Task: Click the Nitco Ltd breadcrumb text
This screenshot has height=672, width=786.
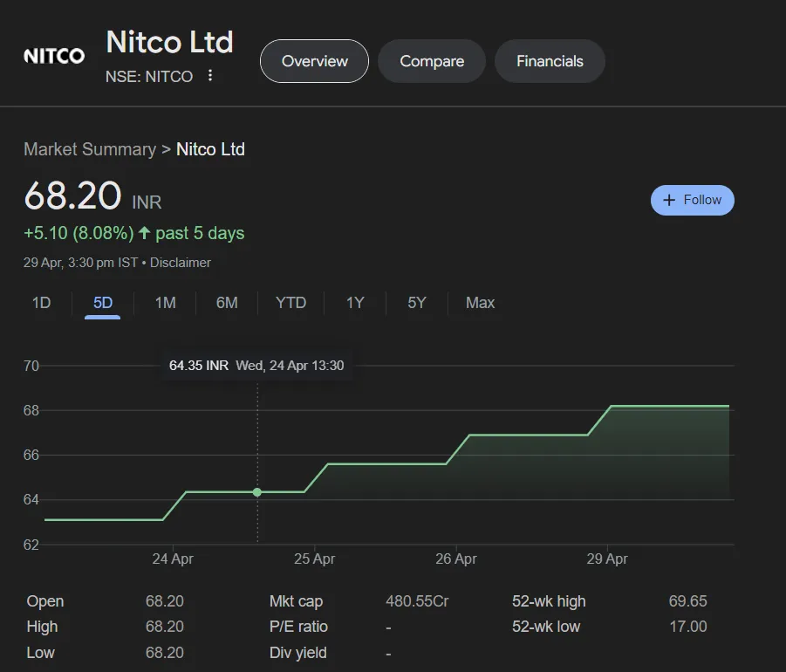Action: point(210,149)
